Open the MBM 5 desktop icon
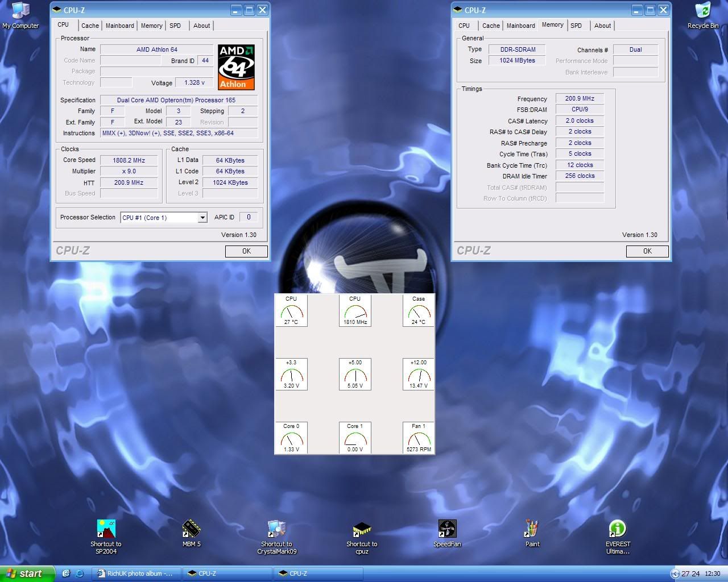 pyautogui.click(x=191, y=529)
